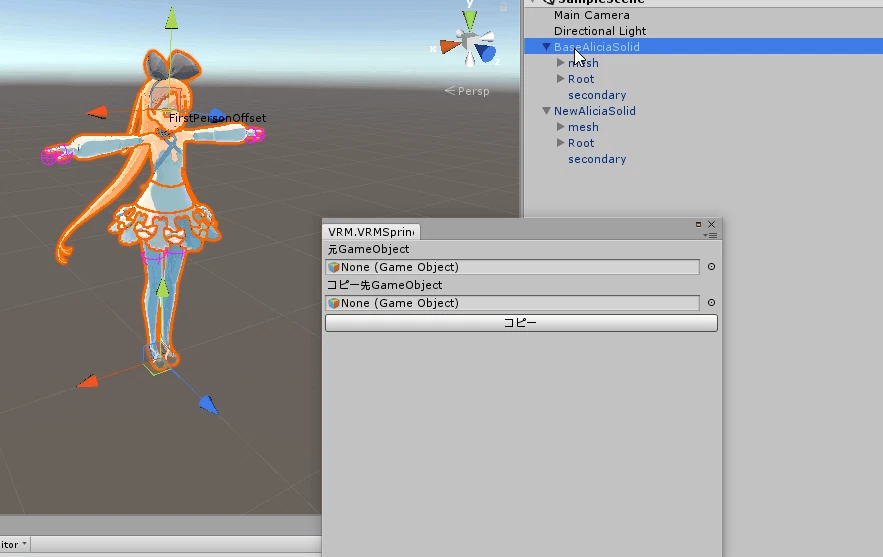Screen dimensions: 883x557
Task: Click the red move arrow at character feet
Action: [x=88, y=382]
